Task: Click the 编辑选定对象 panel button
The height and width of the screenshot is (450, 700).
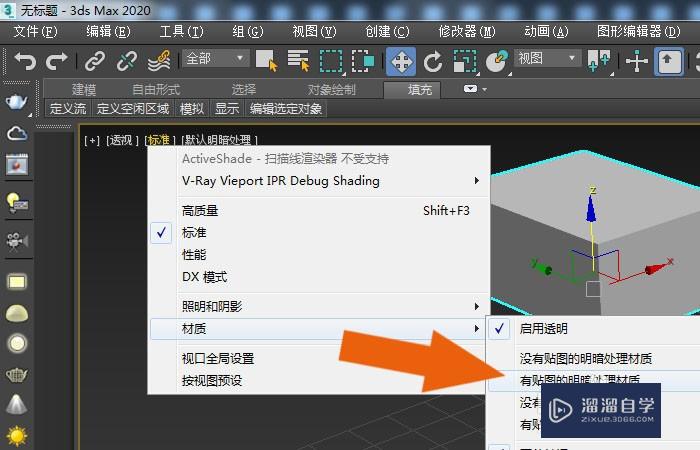Action: [x=286, y=108]
